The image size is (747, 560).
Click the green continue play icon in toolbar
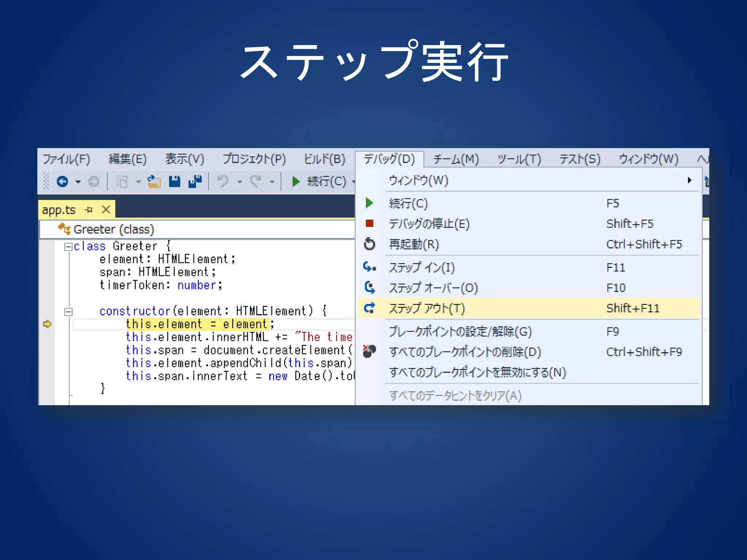(296, 181)
